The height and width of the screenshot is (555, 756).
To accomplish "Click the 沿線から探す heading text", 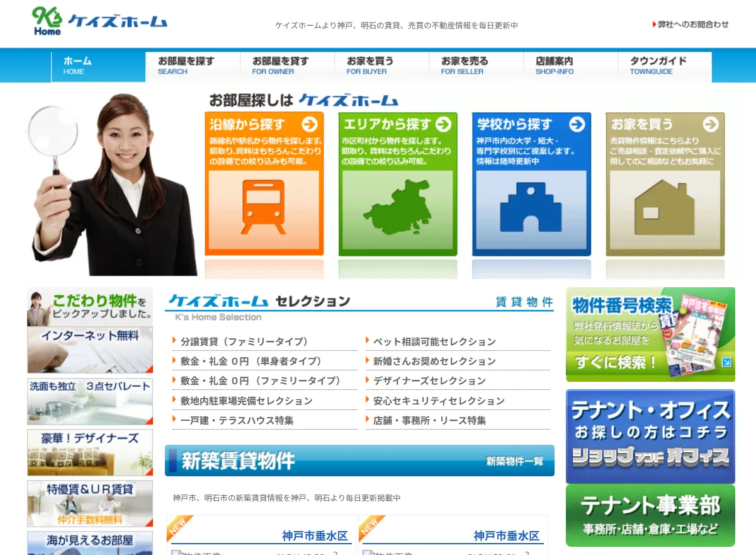I will click(x=247, y=125).
